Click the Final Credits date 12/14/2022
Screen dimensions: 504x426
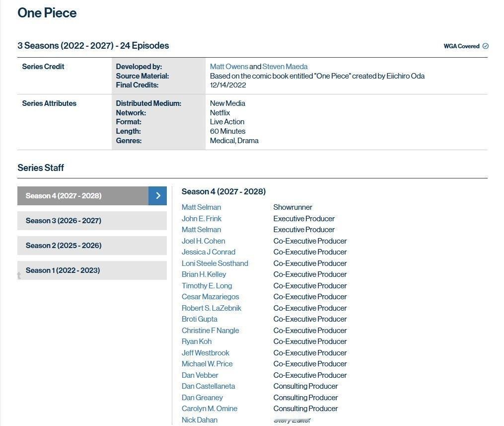(x=228, y=85)
